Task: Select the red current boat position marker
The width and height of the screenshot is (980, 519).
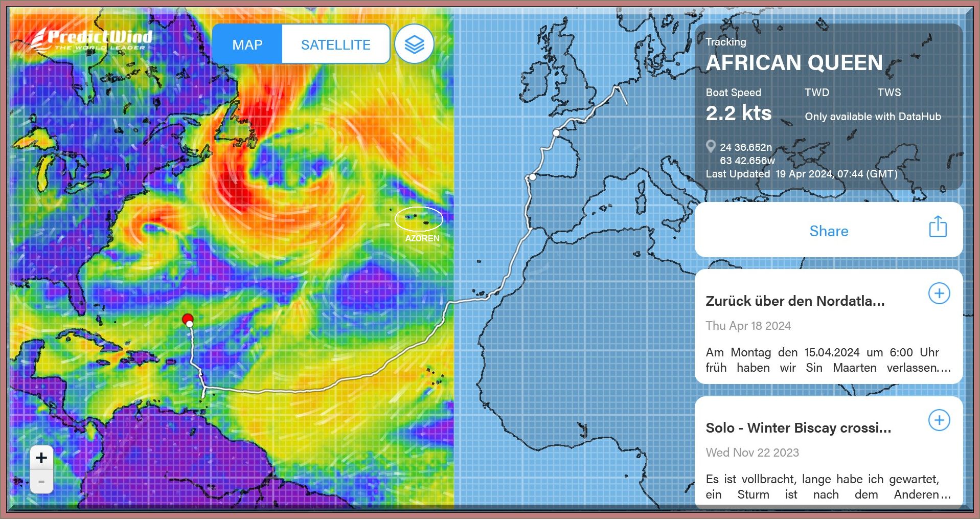Action: (187, 319)
